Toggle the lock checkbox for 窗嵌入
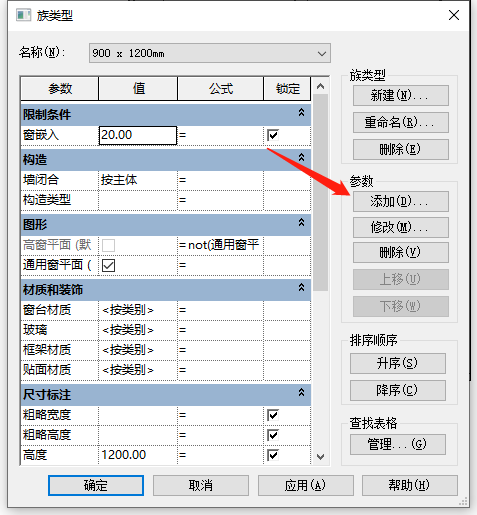Viewport: 477px width, 515px height. click(x=273, y=135)
